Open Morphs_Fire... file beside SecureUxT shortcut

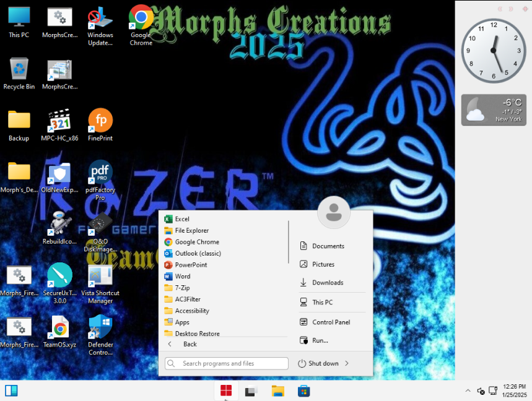coord(19,280)
